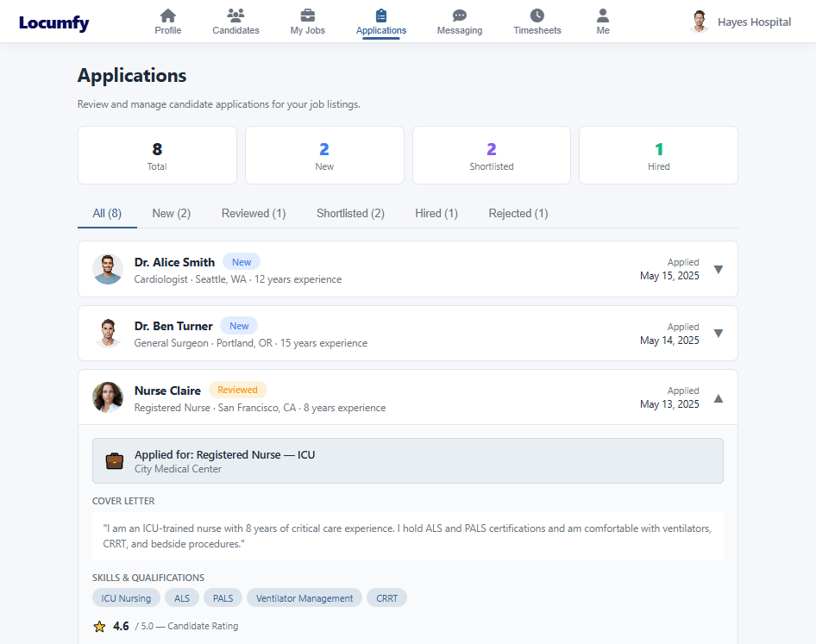816x644 pixels.
Task: Expand Dr. Alice Smith's application
Action: point(719,270)
